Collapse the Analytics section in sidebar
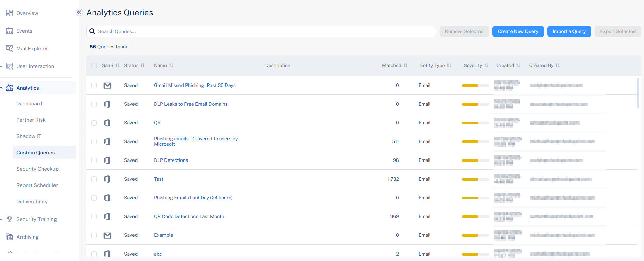The width and height of the screenshot is (644, 261). tap(2, 88)
